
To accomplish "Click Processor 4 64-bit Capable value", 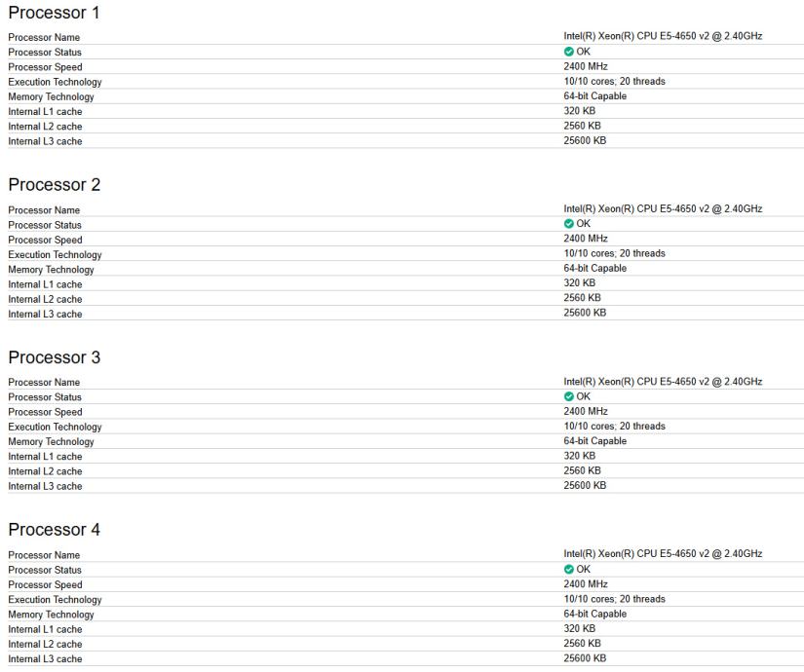I will [594, 614].
